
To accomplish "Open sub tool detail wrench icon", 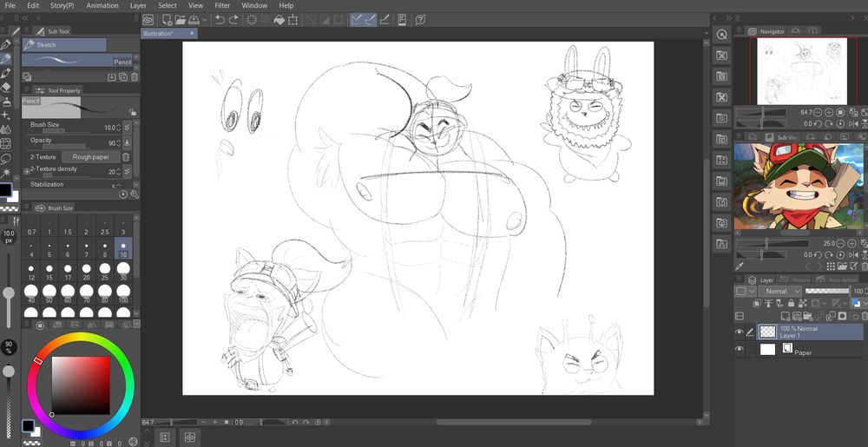I will (134, 194).
